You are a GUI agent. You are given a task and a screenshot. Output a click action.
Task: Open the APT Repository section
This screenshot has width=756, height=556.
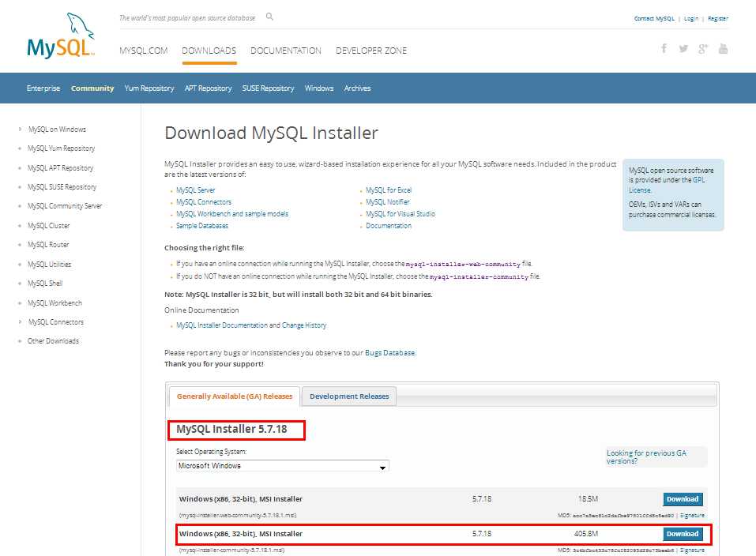coord(209,88)
